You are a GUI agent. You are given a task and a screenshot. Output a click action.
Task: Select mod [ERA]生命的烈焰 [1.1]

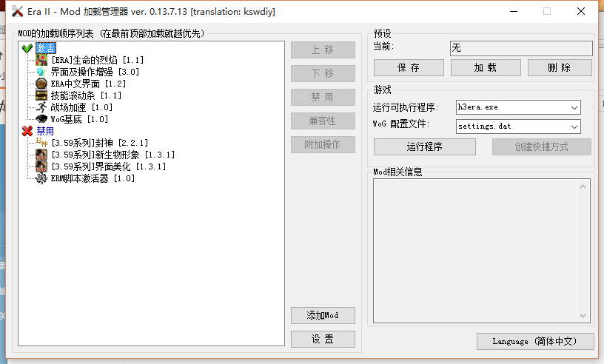click(98, 60)
